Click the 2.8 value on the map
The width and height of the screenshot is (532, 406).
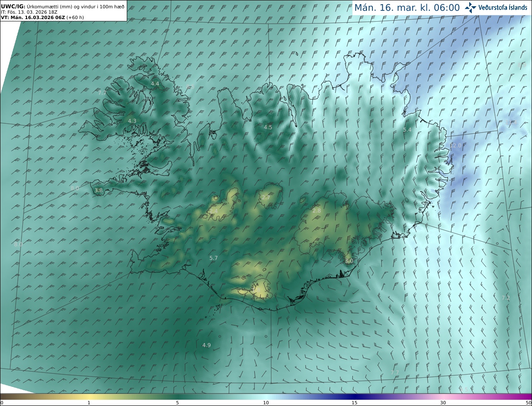coord(317,211)
